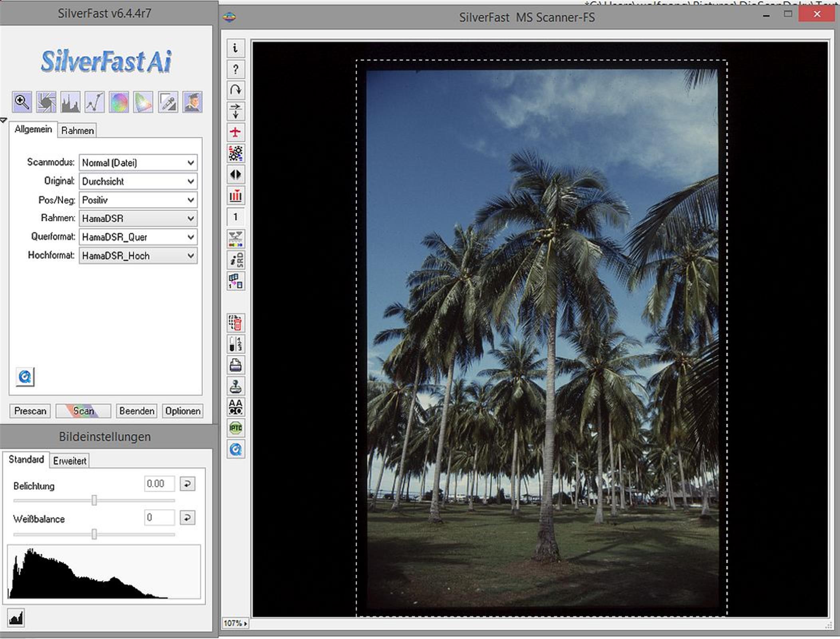Click the Belichtung slider handle
840x639 pixels.
pos(94,500)
